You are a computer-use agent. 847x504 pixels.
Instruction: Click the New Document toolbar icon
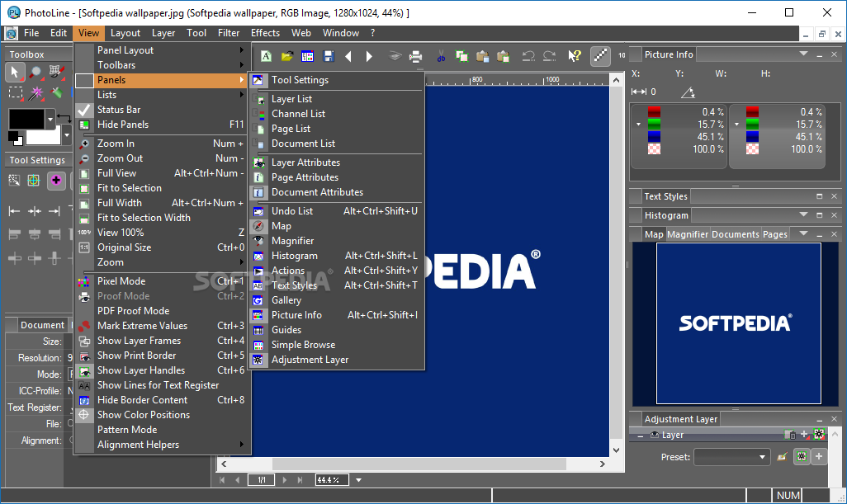pos(266,56)
